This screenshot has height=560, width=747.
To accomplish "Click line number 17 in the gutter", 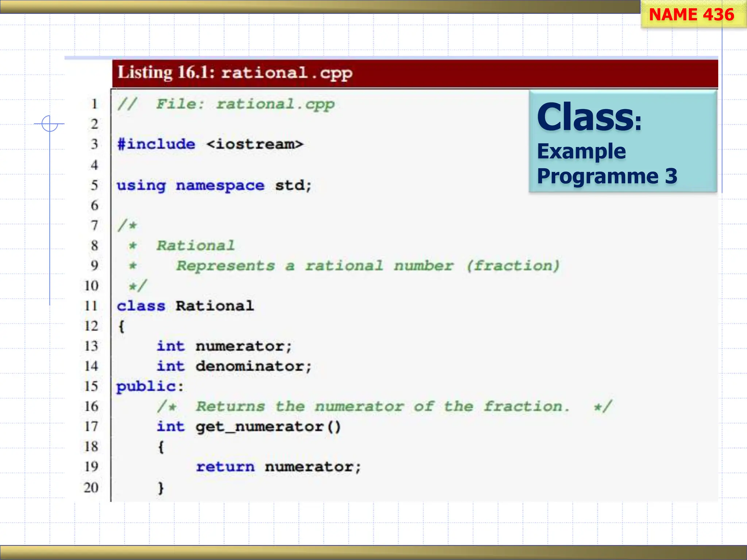I will point(91,426).
